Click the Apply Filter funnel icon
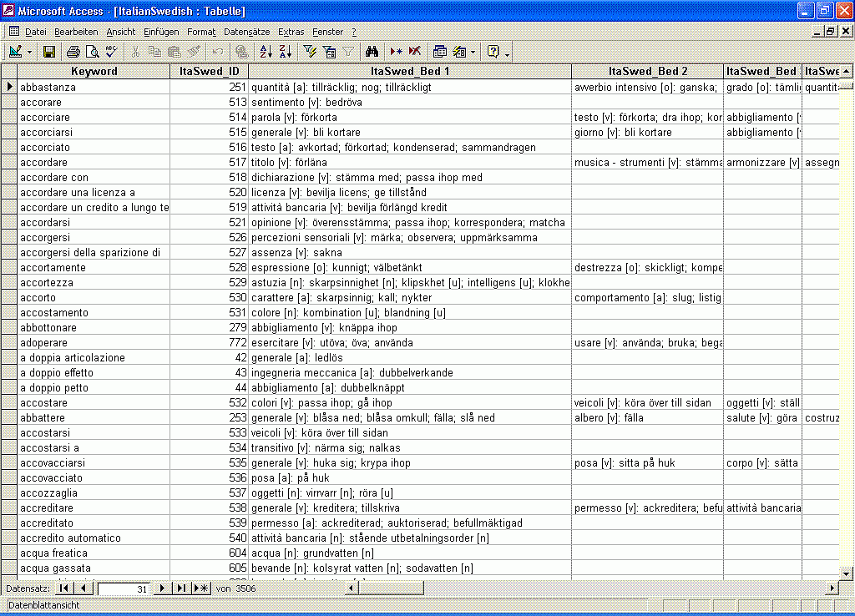Screen dimensions: 855x616 (348, 52)
